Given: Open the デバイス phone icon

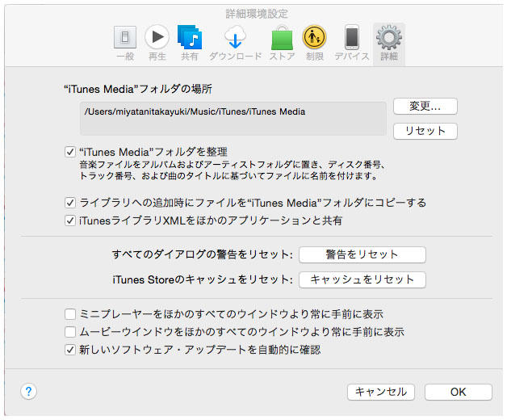Looking at the screenshot, I should click(352, 38).
